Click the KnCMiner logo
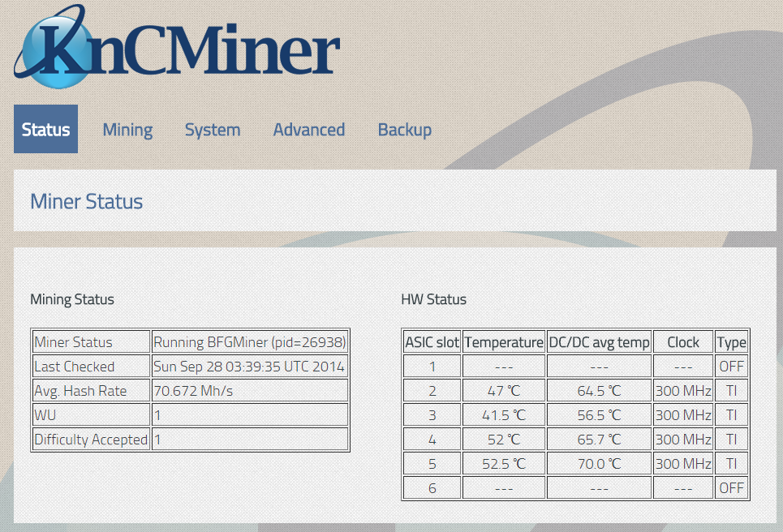 [177, 46]
